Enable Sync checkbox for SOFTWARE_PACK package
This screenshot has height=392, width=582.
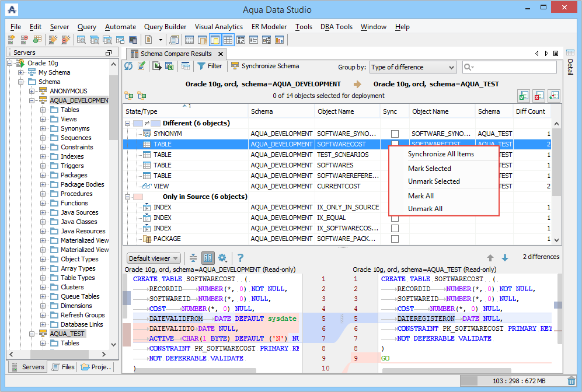pos(395,239)
